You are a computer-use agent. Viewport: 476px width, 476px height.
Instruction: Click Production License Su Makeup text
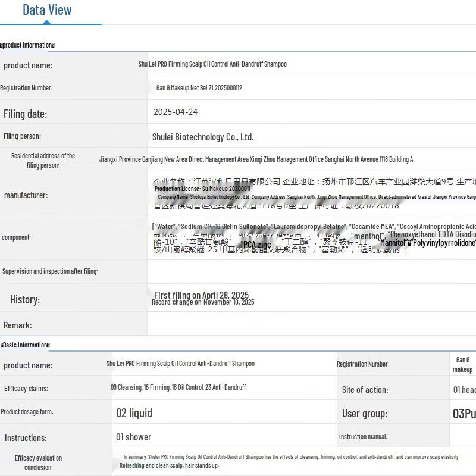(x=202, y=189)
